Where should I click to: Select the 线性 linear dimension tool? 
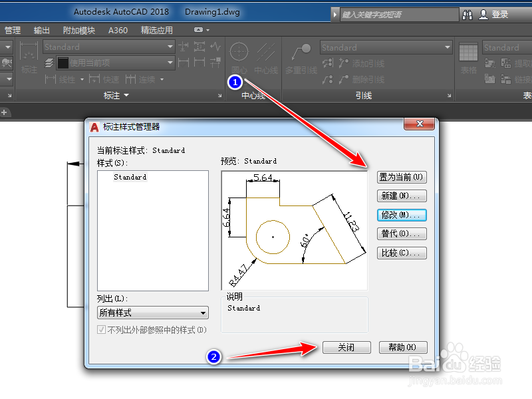click(x=60, y=79)
